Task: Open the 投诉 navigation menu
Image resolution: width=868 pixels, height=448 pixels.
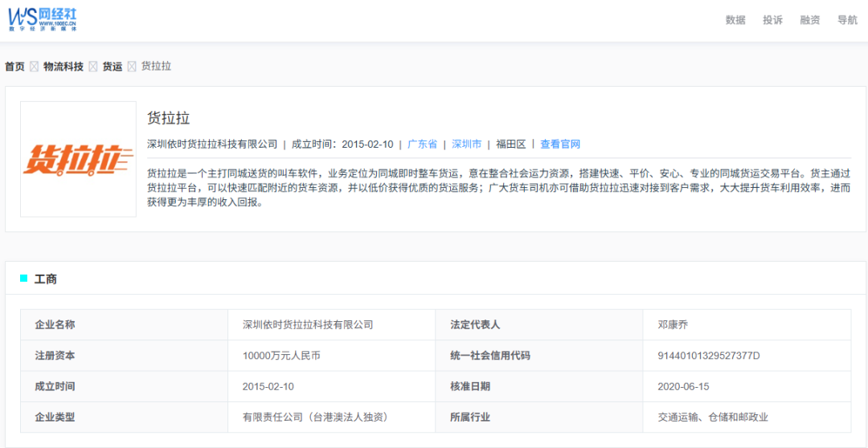Action: [x=772, y=20]
